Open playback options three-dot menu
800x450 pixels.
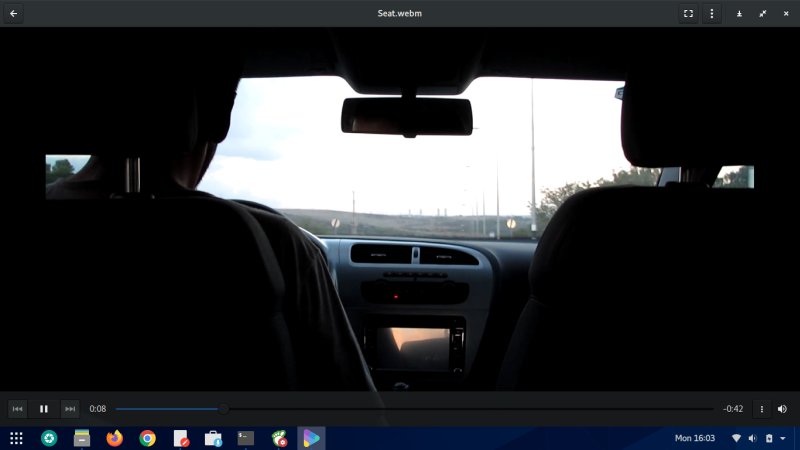762,409
